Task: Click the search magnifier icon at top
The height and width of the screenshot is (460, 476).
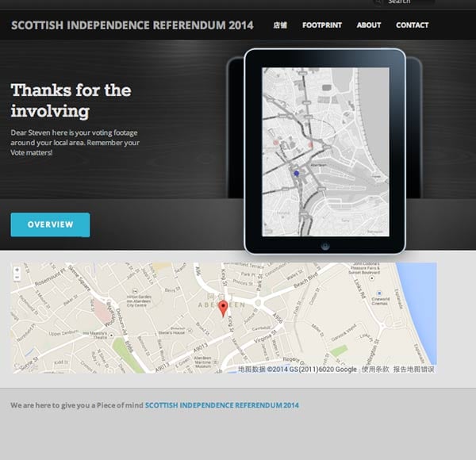Action: pyautogui.click(x=378, y=2)
